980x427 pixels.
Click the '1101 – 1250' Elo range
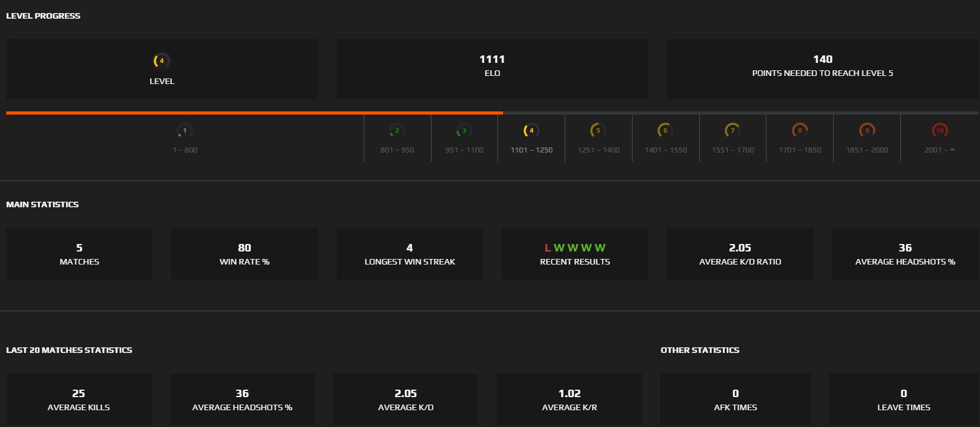(x=532, y=150)
